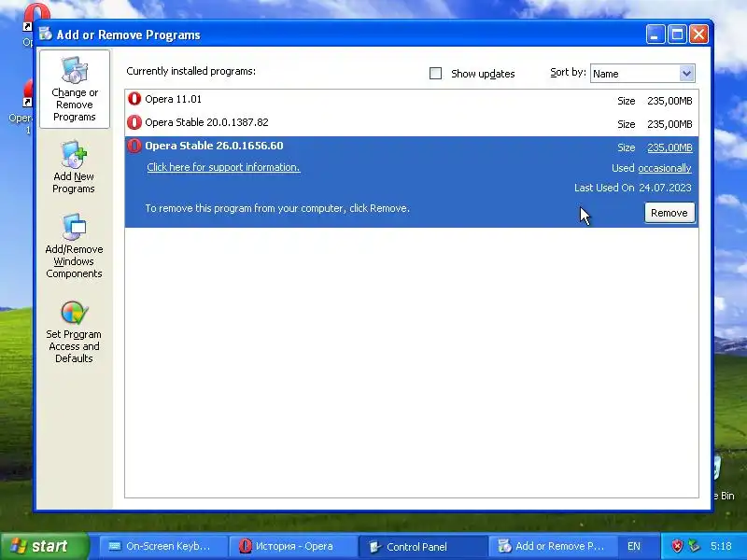Enable the Show updates checkbox
Image resolution: width=747 pixels, height=560 pixels.
(435, 74)
